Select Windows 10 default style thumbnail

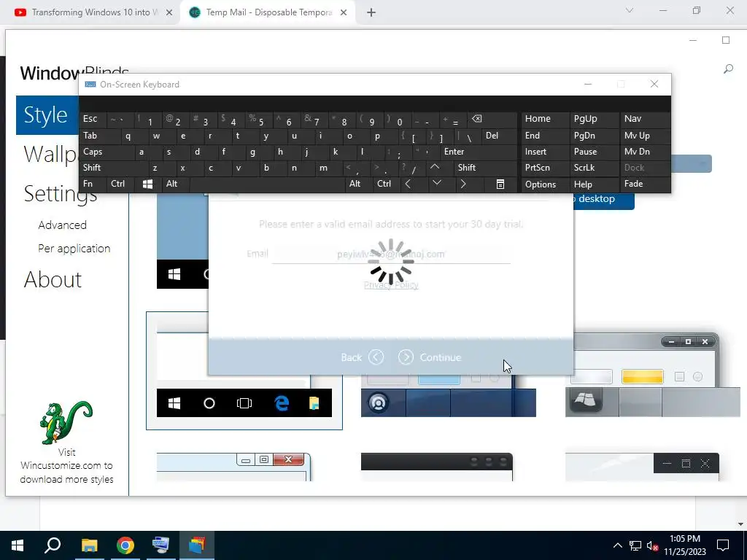(244, 371)
